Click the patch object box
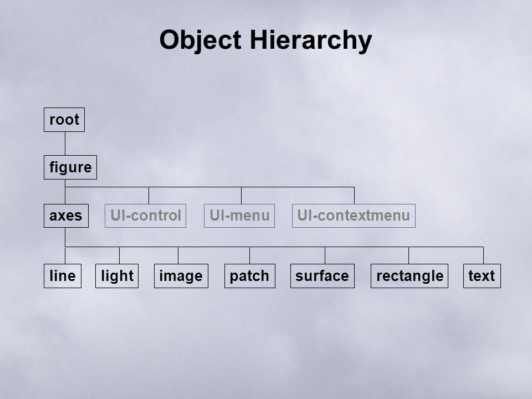 pyautogui.click(x=250, y=276)
